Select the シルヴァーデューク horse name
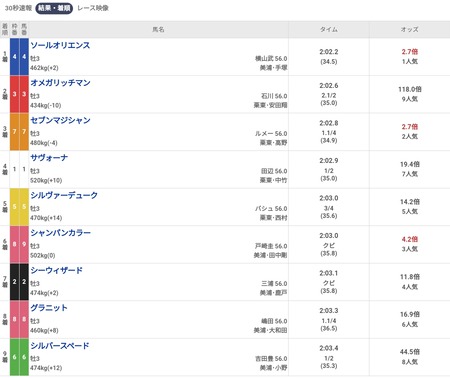This screenshot has width=450, height=378. click(x=64, y=195)
